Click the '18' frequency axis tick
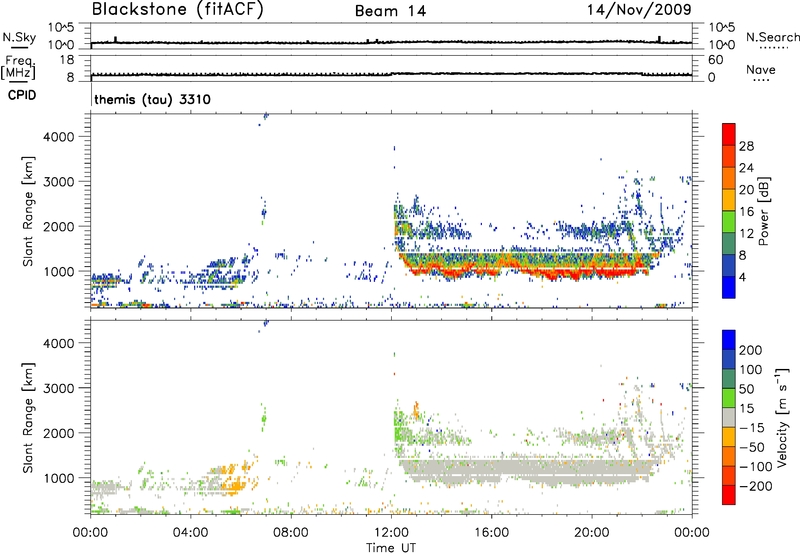800x554 pixels. (x=67, y=60)
